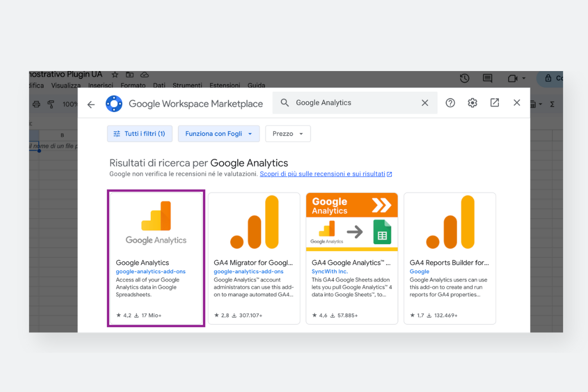This screenshot has height=392, width=588.
Task: Start video call camera icon in Sheets
Action: tap(513, 78)
